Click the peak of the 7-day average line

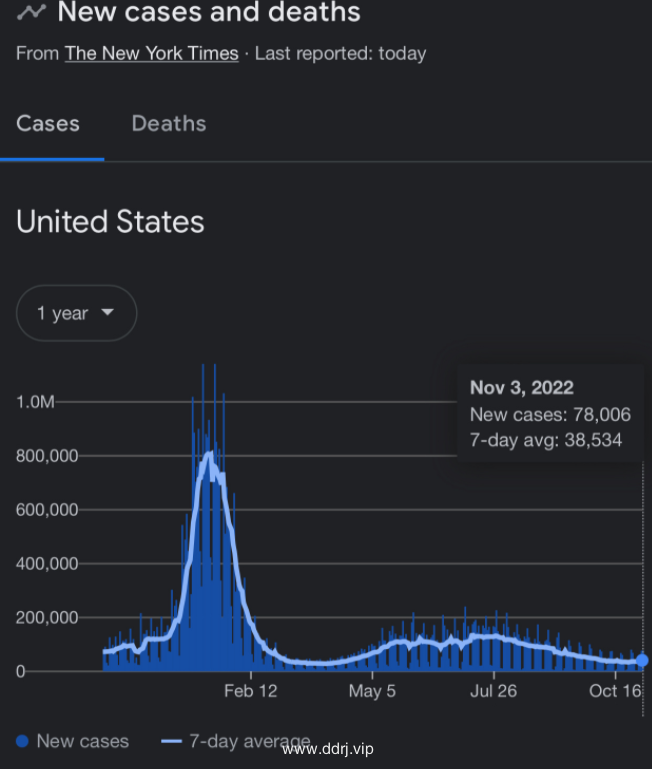pos(209,453)
